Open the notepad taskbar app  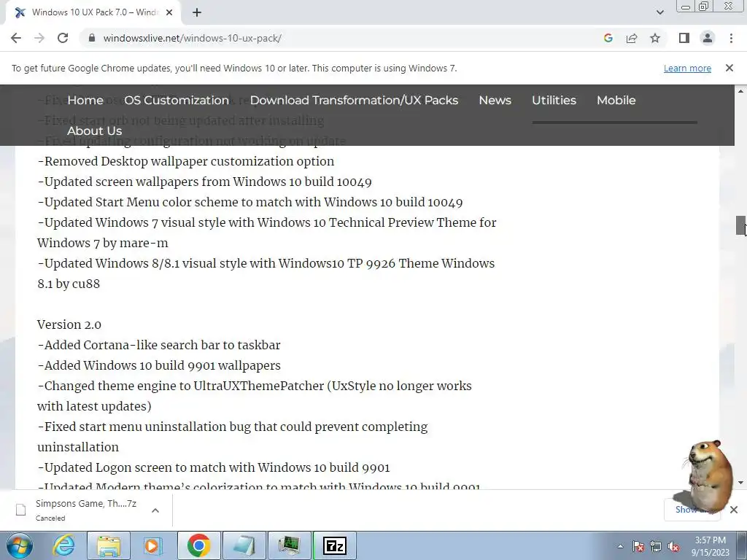coord(244,545)
